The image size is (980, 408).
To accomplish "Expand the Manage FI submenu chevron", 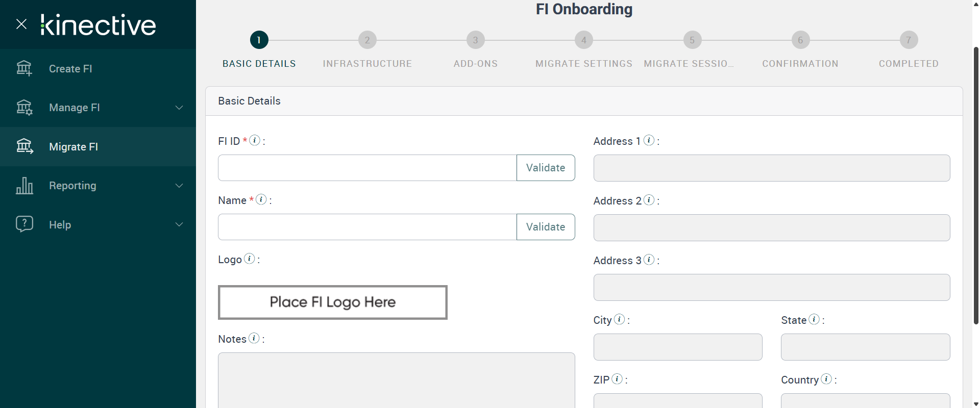I will [179, 108].
